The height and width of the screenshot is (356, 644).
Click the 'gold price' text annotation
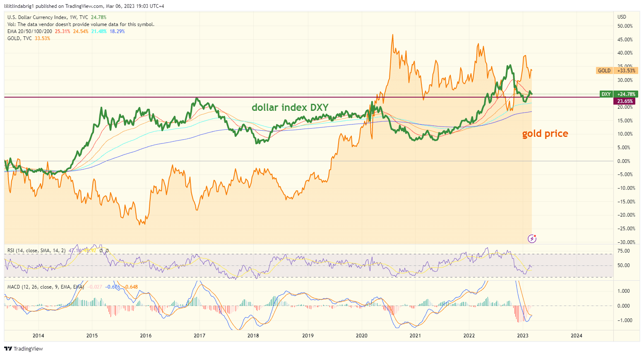coord(545,134)
